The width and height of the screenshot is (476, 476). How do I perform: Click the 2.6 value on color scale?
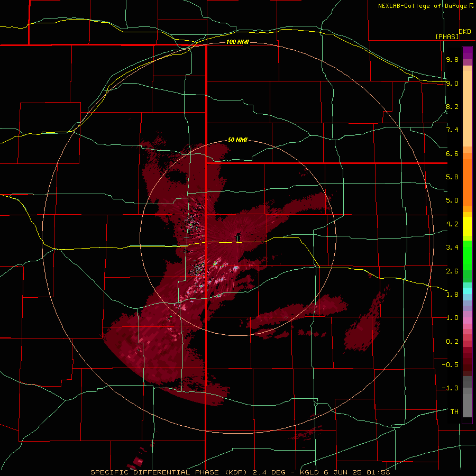tap(452, 271)
